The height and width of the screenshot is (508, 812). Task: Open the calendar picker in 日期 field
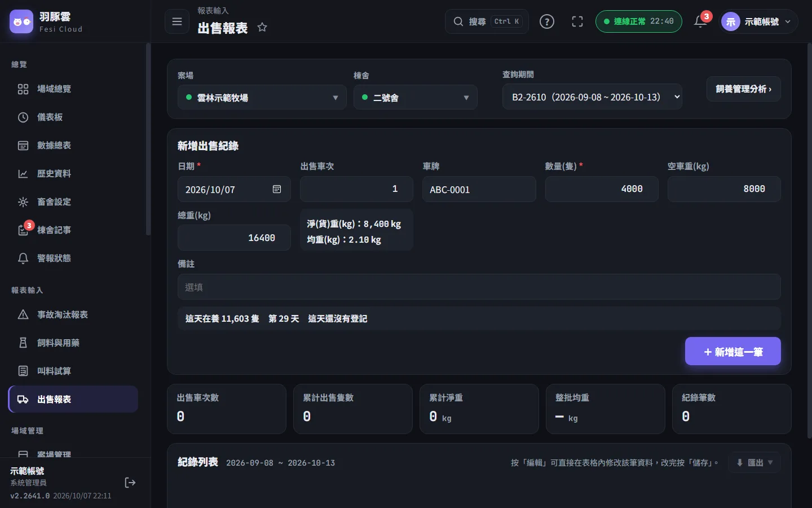click(277, 189)
